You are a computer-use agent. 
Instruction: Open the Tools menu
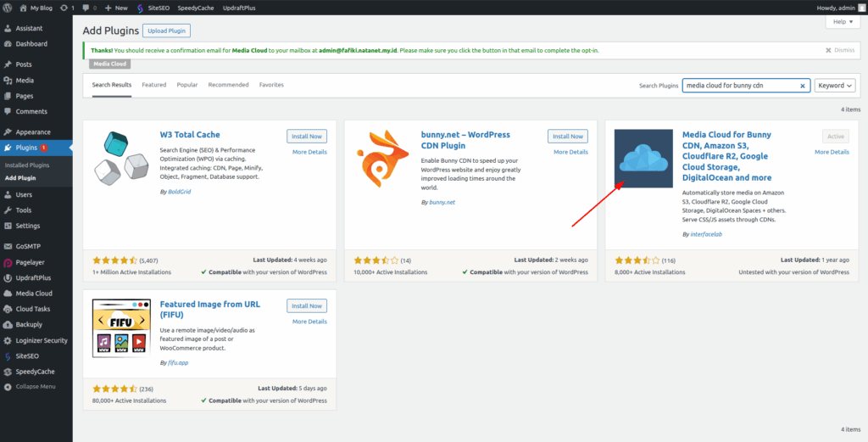pyautogui.click(x=24, y=210)
